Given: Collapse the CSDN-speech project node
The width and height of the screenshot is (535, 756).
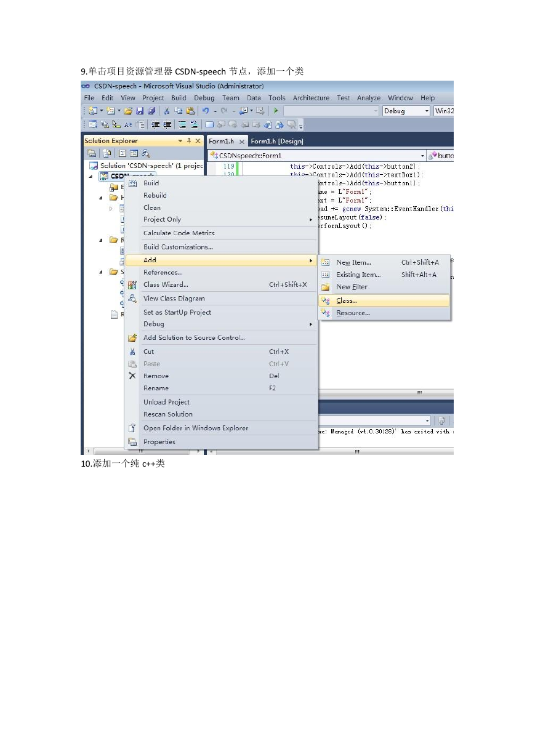Looking at the screenshot, I should 91,177.
